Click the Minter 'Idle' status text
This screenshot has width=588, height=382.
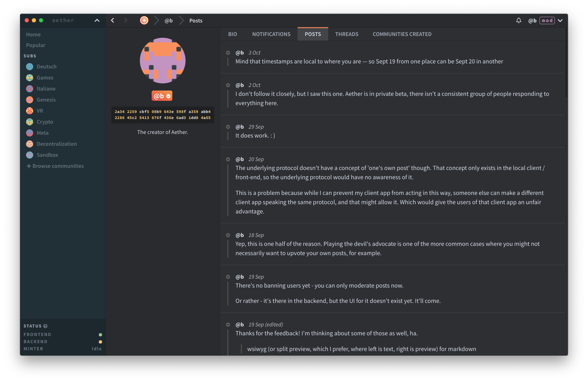click(97, 349)
